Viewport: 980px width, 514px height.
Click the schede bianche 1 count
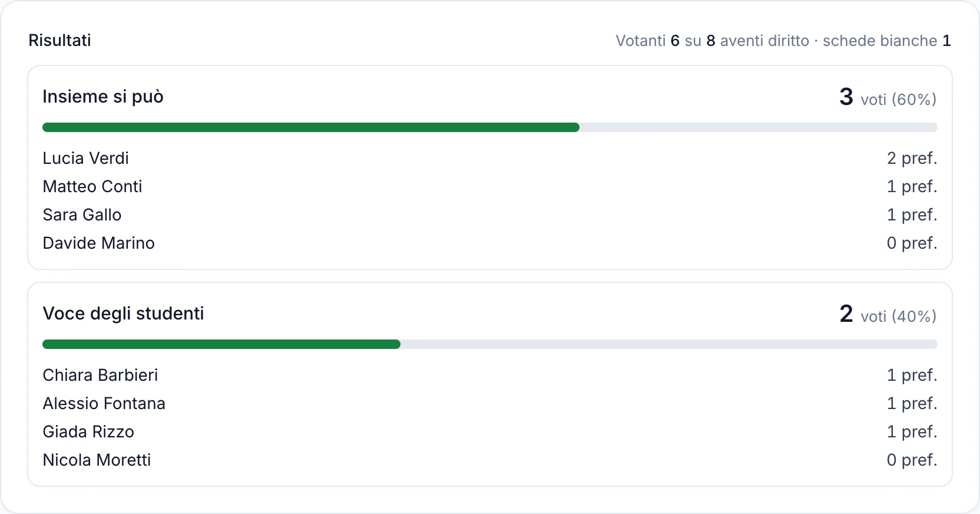point(887,41)
